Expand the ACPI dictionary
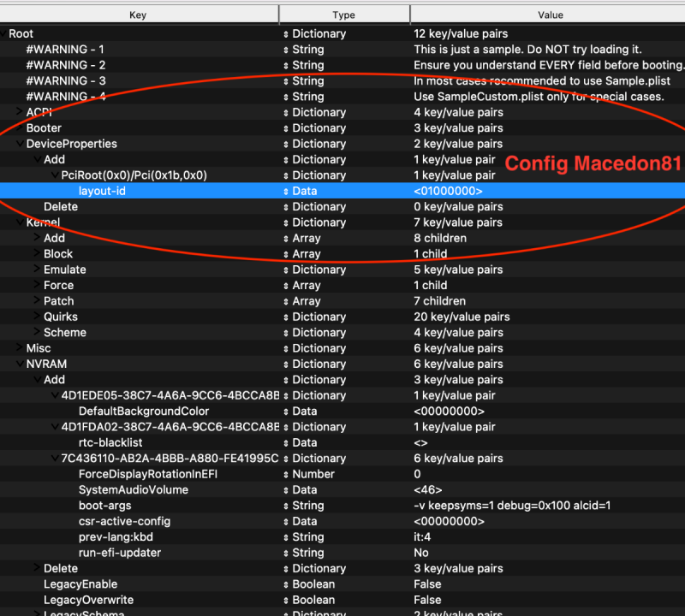 [x=18, y=112]
